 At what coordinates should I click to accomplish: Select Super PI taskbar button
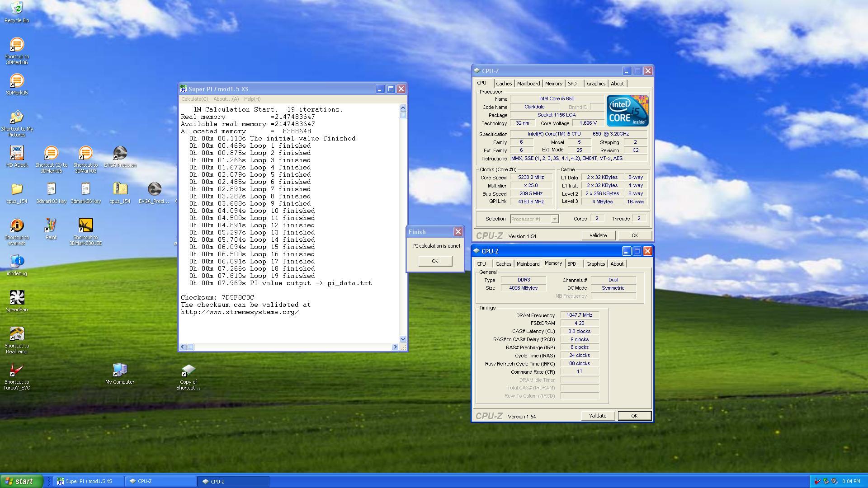tap(88, 481)
